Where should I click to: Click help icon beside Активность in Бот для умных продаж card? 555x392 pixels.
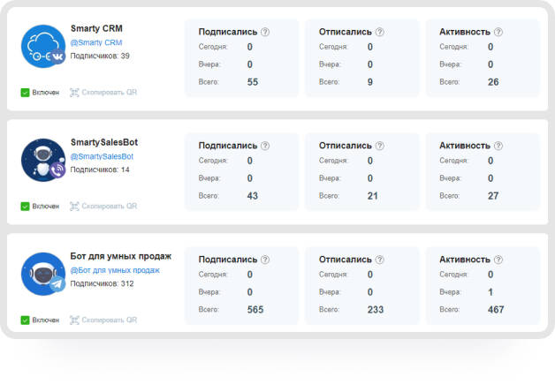pos(498,260)
